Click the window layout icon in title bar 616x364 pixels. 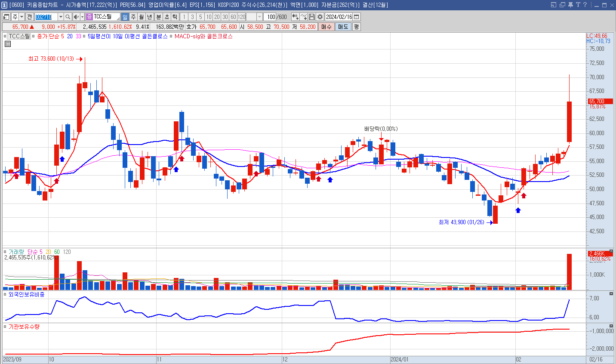point(554,5)
